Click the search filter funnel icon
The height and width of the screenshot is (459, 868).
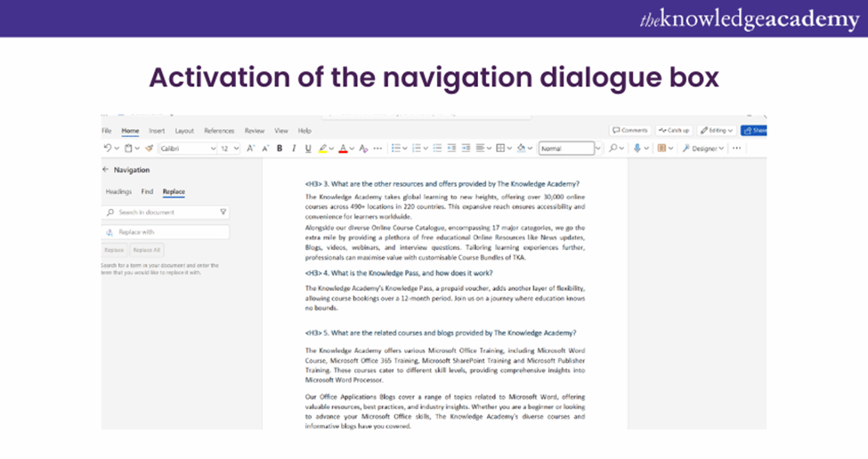point(223,213)
